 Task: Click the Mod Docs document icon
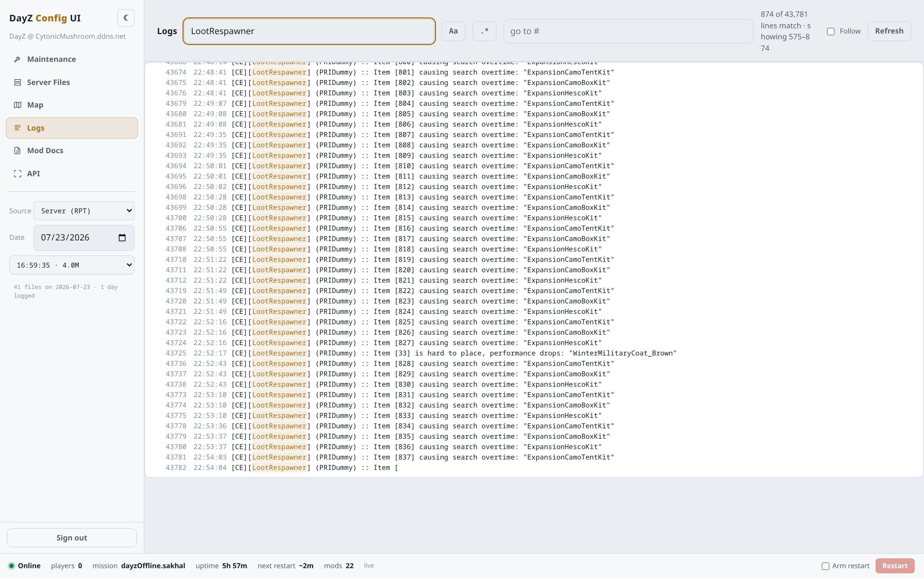[18, 151]
